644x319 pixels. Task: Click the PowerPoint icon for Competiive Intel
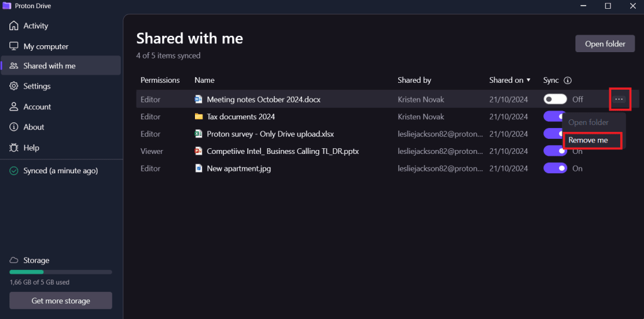[199, 151]
